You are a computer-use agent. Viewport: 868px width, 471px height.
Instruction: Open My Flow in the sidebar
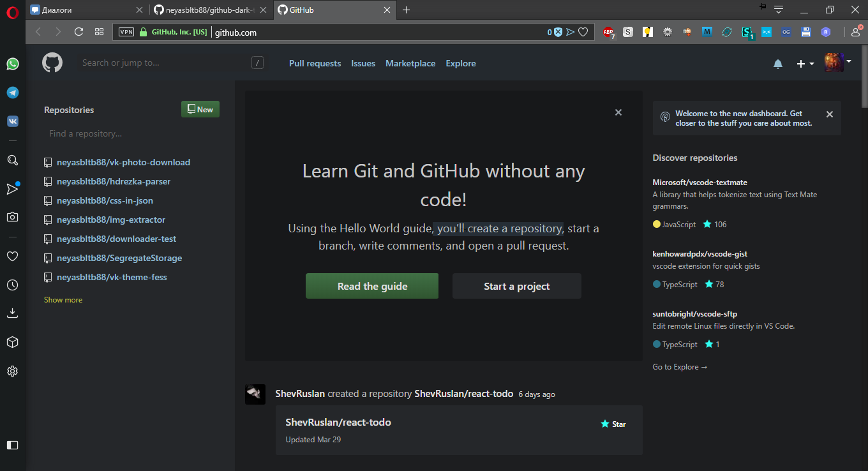tap(12, 188)
